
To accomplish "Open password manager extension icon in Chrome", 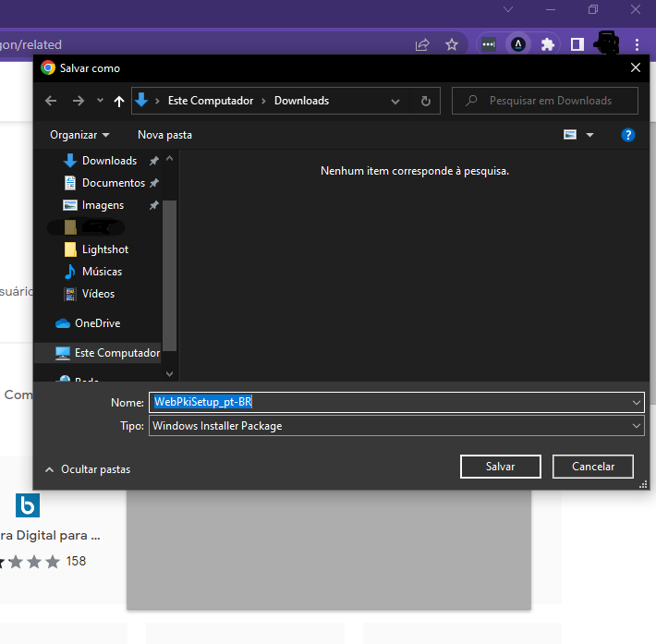I will [489, 44].
